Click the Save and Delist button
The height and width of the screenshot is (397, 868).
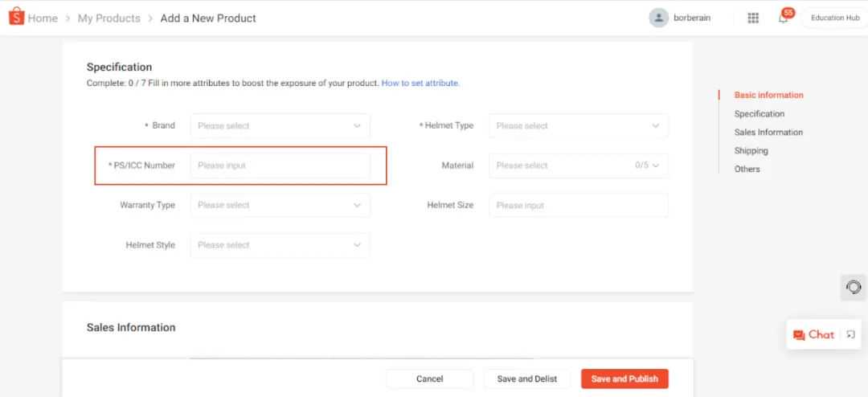pos(526,379)
